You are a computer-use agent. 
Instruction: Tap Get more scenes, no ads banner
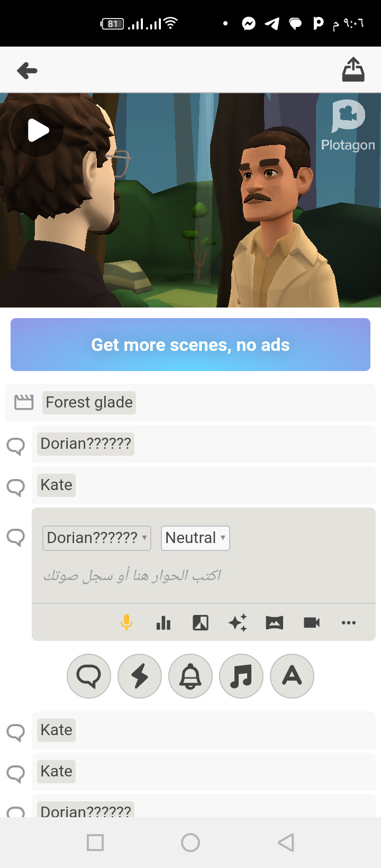(x=190, y=345)
